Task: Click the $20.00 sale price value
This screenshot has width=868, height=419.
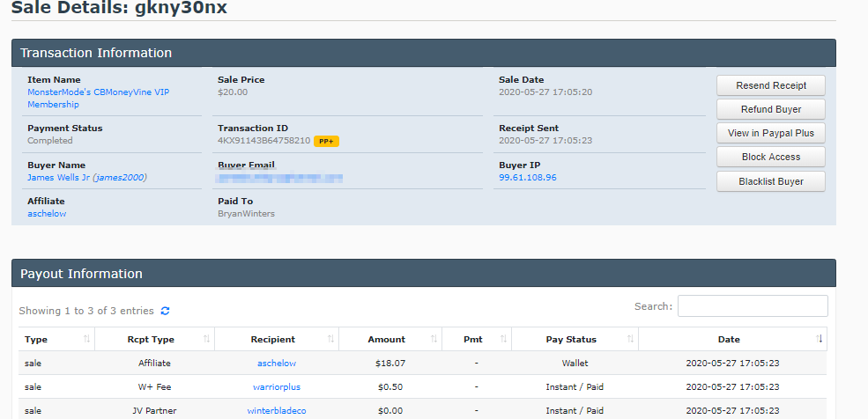Action: [x=233, y=92]
